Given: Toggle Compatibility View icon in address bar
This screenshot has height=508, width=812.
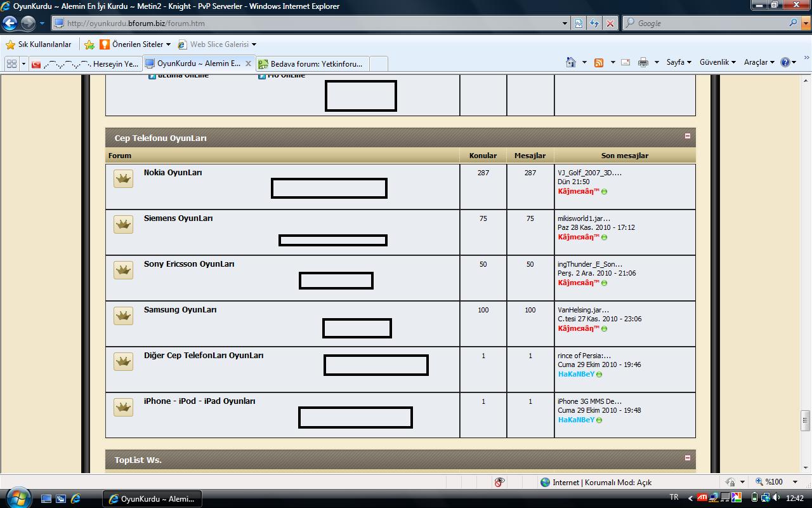Looking at the screenshot, I should (579, 23).
